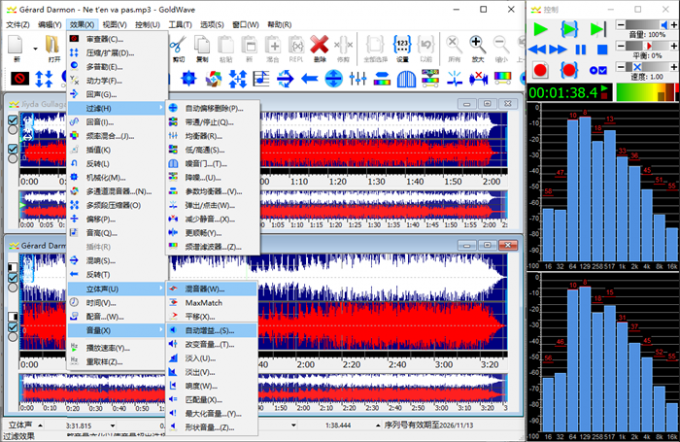This screenshot has width=680, height=442.
Task: Expand the 过滤(H) filter submenu
Action: pos(117,108)
